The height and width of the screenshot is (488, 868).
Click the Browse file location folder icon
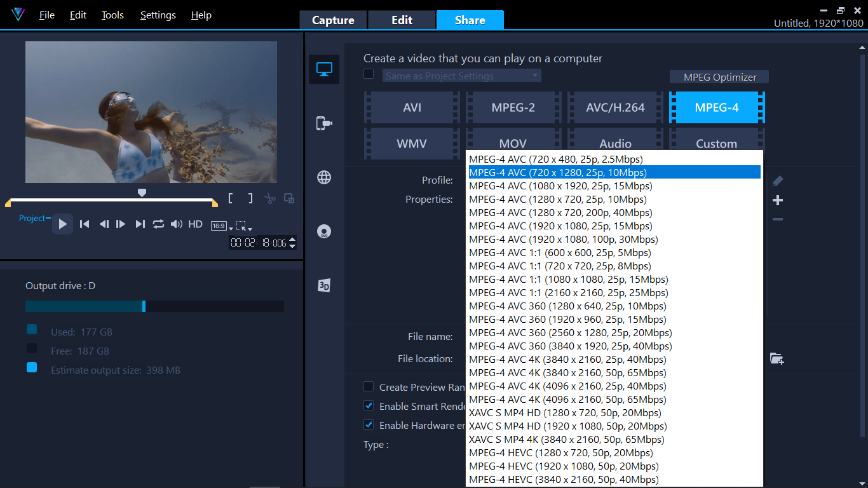click(x=776, y=358)
